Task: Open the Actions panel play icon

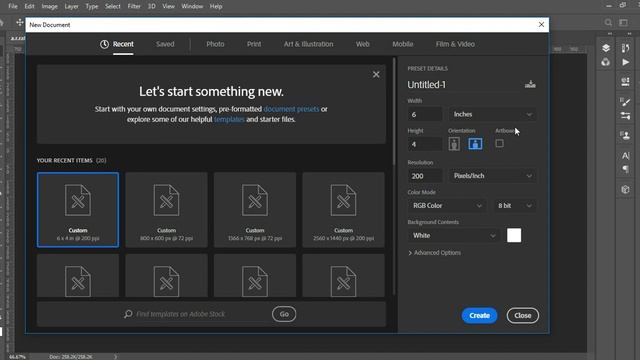Action: pyautogui.click(x=625, y=62)
